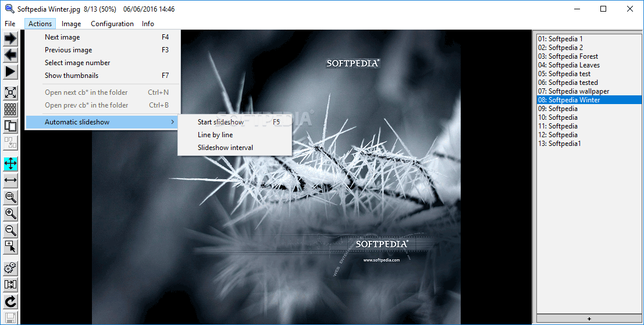
Task: Select 12: Softpedia in list
Action: click(589, 135)
